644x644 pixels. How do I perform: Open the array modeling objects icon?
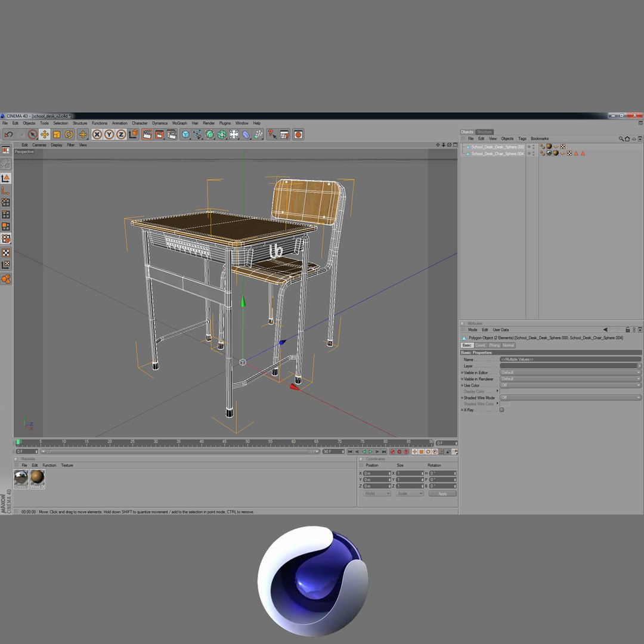222,134
